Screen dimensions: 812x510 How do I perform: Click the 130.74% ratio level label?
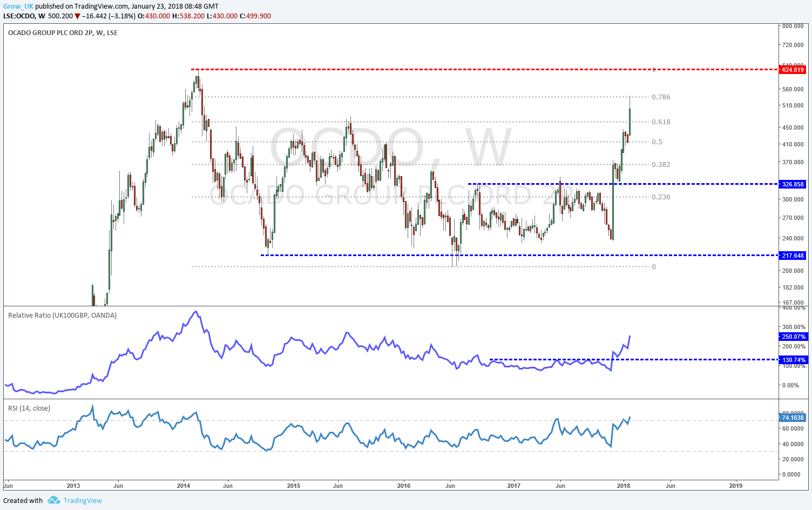click(x=794, y=360)
